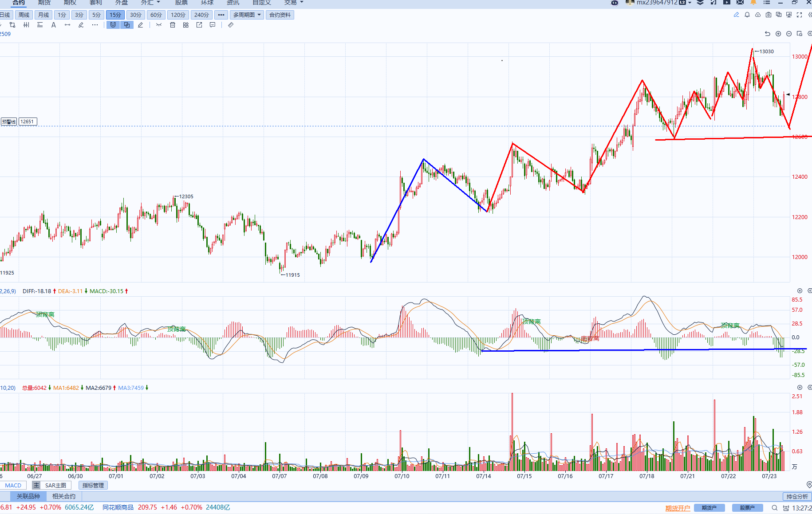Switch to the 周线 weekly timeframe
The image size is (812, 514).
click(x=24, y=15)
